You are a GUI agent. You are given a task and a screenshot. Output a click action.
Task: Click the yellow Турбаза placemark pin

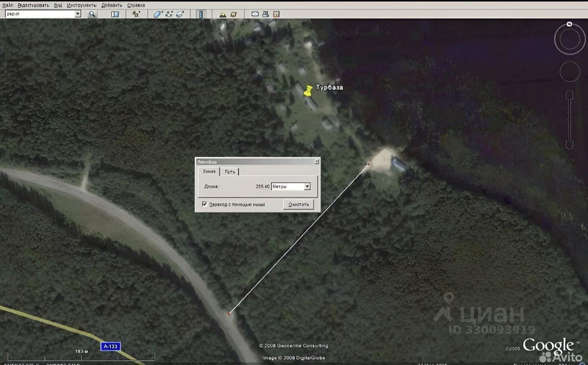[308, 91]
